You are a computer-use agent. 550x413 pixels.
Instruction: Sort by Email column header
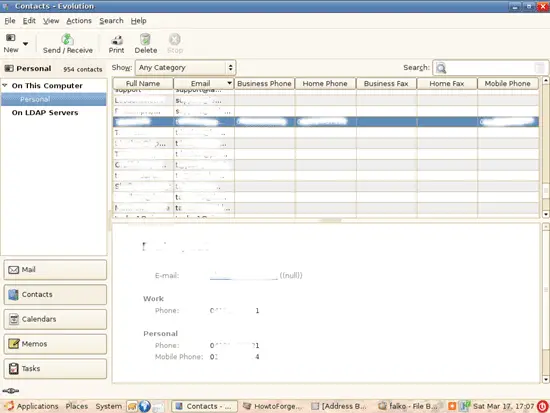204,84
